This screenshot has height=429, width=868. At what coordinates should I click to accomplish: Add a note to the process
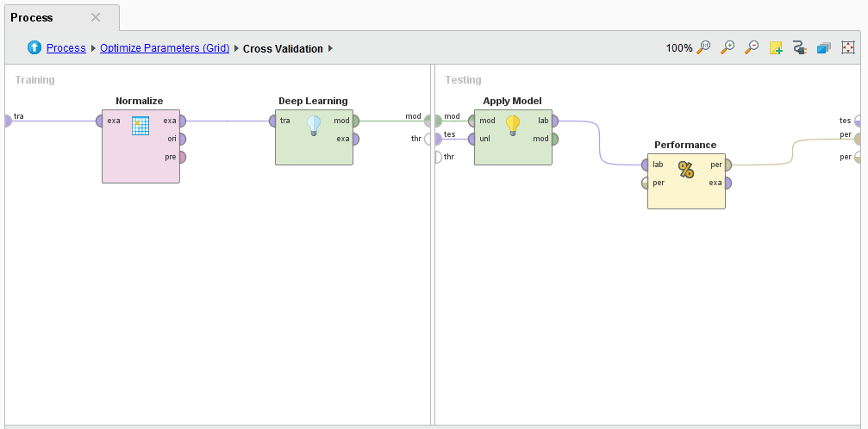click(776, 47)
